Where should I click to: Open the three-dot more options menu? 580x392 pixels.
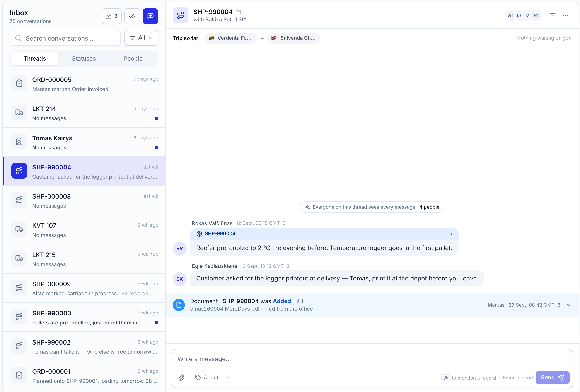coord(565,15)
